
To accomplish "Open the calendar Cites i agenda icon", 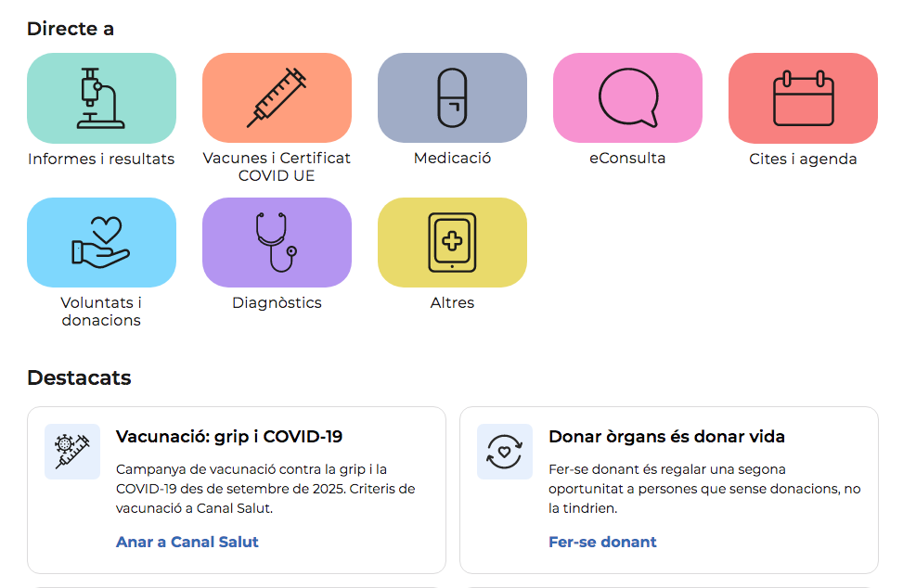I will pos(803,97).
